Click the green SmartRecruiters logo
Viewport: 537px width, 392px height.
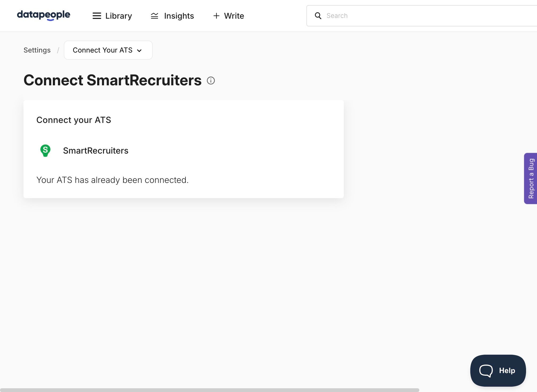point(45,150)
